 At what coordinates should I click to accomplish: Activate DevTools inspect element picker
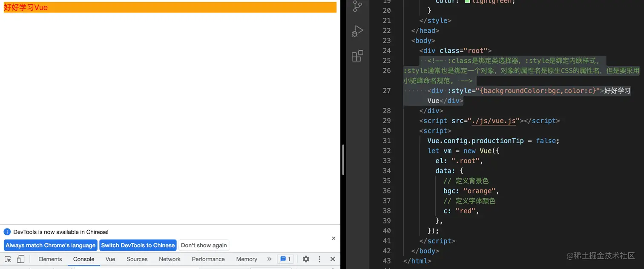point(8,259)
